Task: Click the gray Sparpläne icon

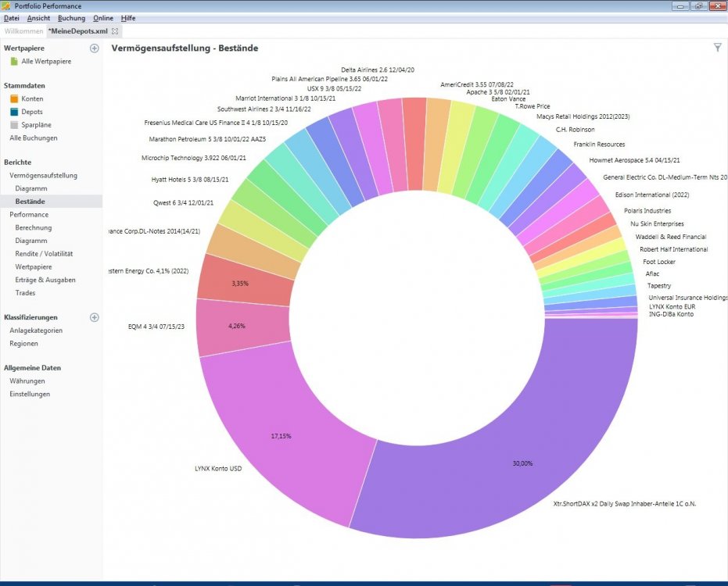Action: point(14,125)
